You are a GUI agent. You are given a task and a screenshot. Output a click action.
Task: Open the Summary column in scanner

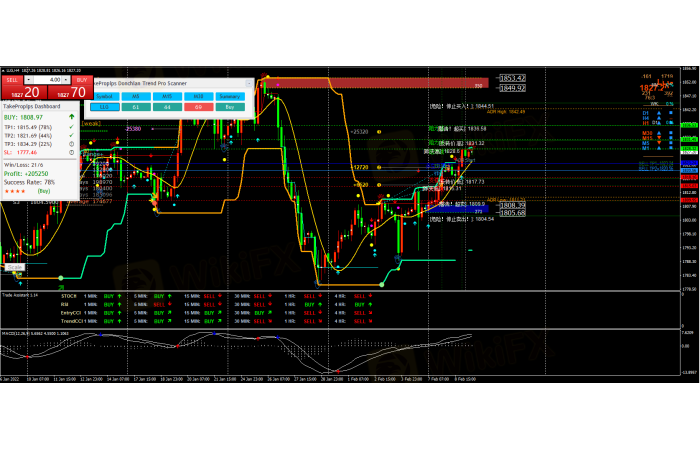click(x=231, y=97)
